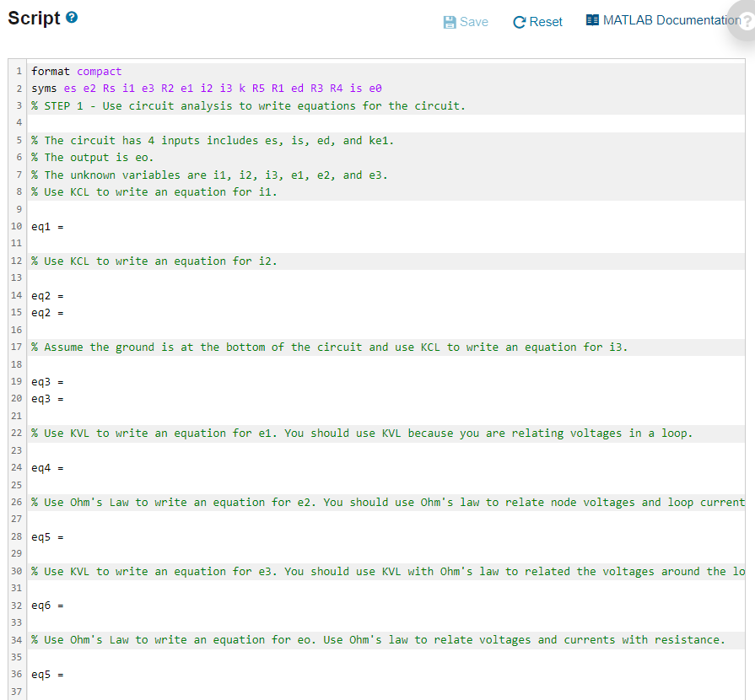Click the 'STEP 1 - Use circuit analysis' comment
Screen dimensions: 755x700
(x=249, y=106)
